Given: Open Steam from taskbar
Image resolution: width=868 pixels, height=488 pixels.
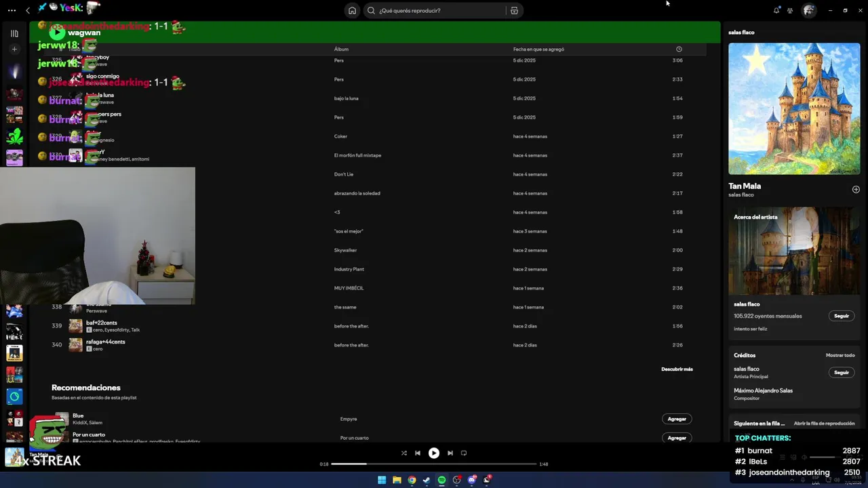Looking at the screenshot, I should tap(427, 480).
